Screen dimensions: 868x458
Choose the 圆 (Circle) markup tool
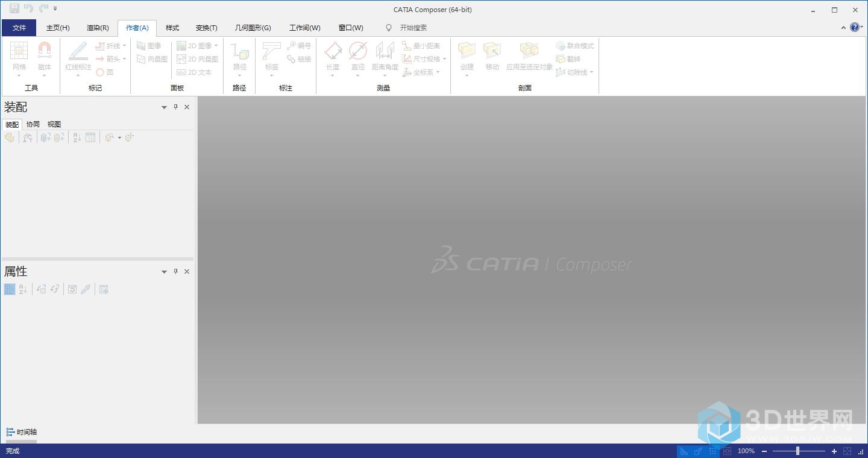tap(104, 72)
